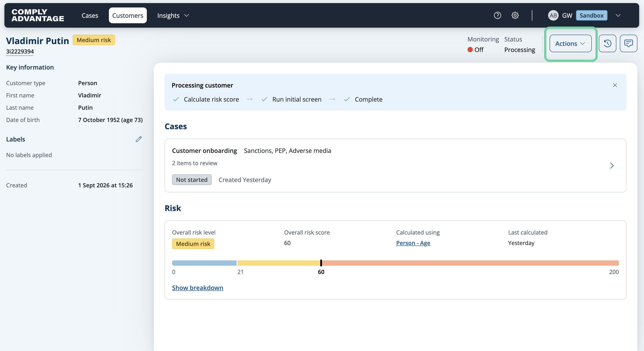Open the Person - Age risk model link

click(413, 243)
